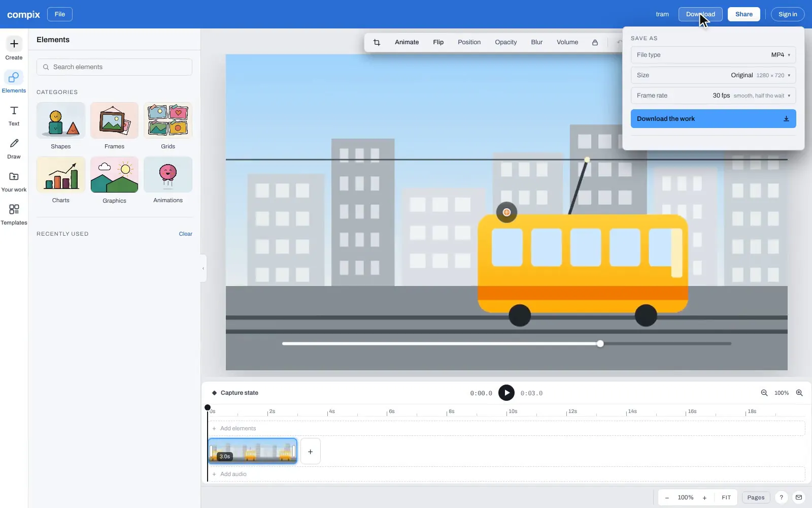Click the Capture state button
This screenshot has height=508, width=812.
pyautogui.click(x=235, y=393)
